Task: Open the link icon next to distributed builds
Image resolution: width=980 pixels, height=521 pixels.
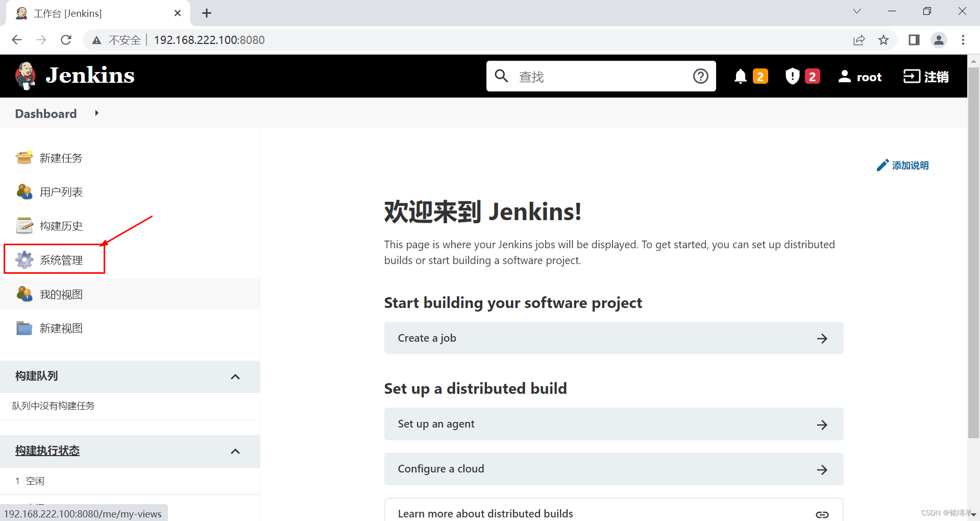Action: (822, 514)
